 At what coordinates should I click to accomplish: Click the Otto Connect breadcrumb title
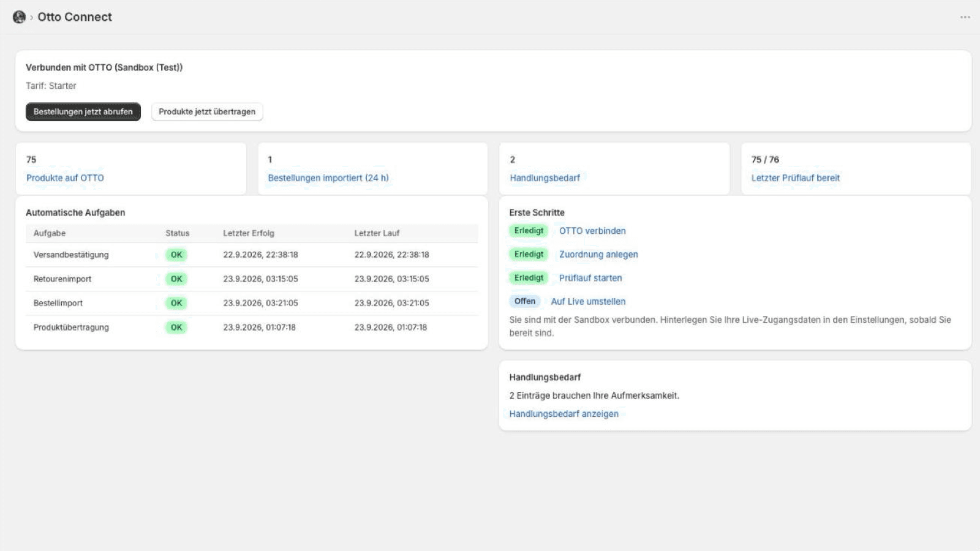click(75, 17)
